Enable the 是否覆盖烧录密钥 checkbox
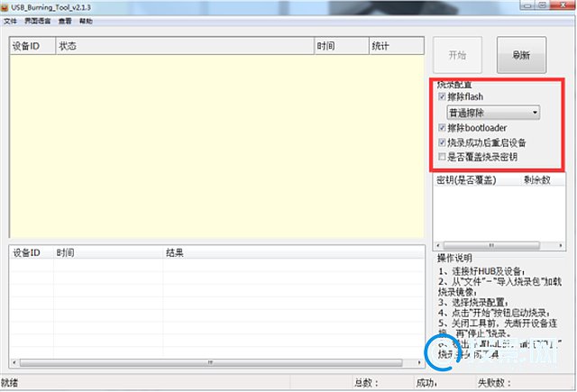 click(441, 157)
